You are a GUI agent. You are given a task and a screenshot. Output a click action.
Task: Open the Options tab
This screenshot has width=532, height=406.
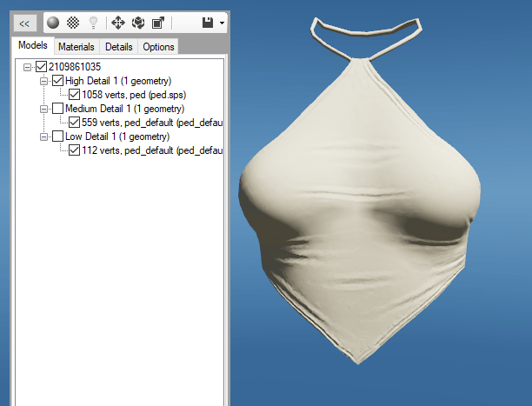coord(158,47)
